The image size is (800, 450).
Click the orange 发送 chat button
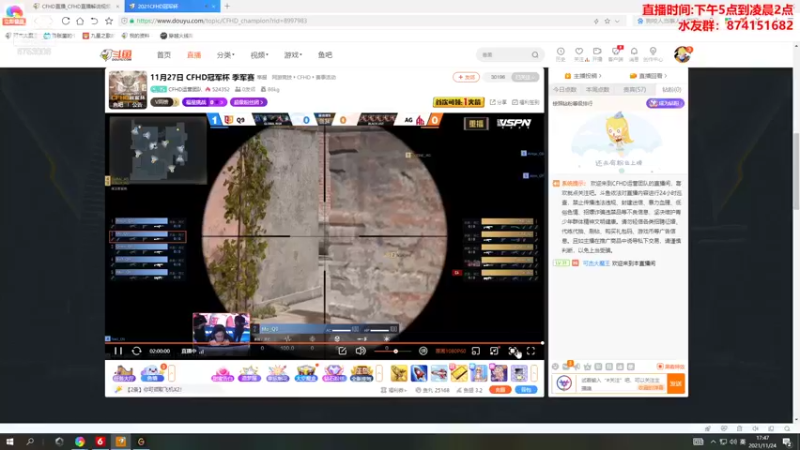676,384
